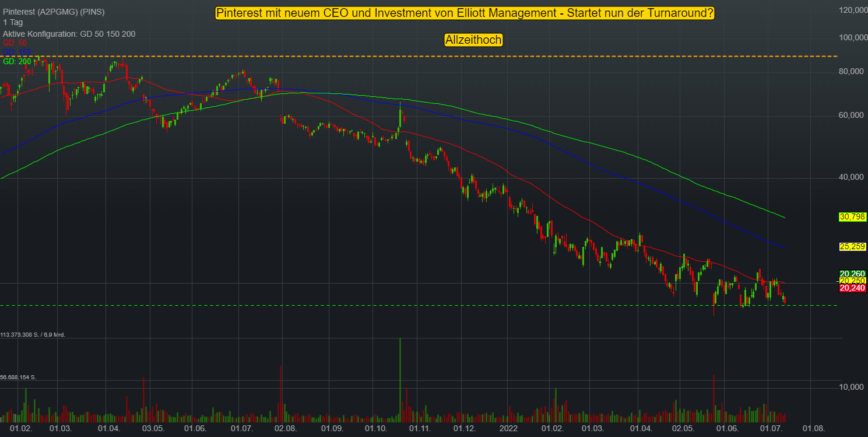Select the '1 Tag' interval label

click(13, 22)
